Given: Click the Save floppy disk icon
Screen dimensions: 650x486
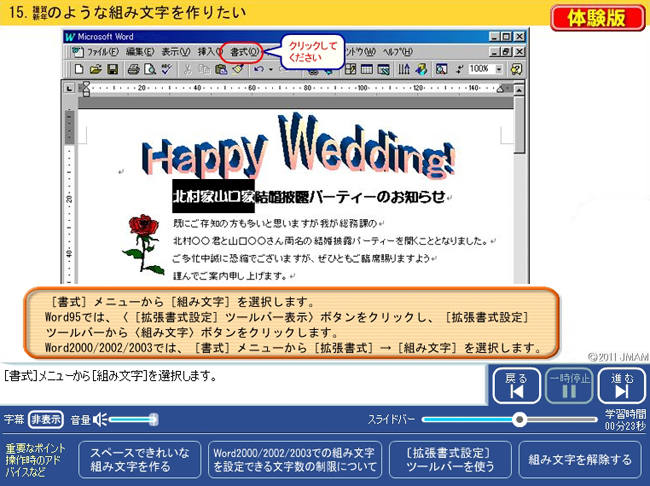Looking at the screenshot, I should 112,69.
